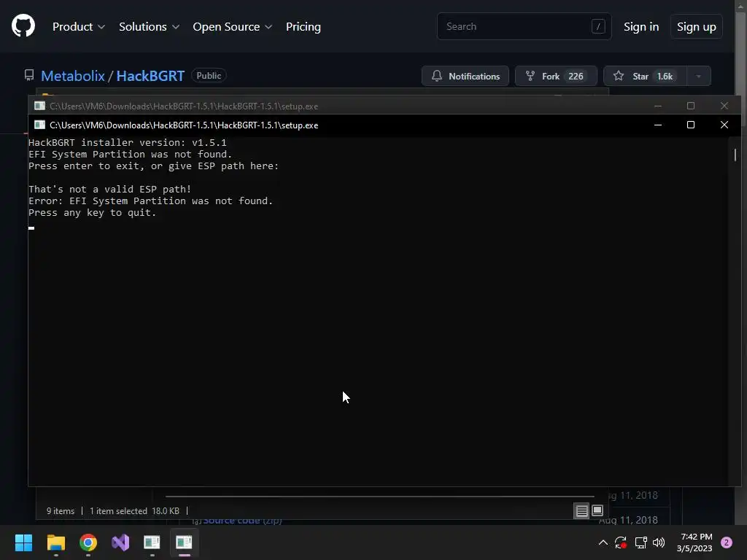This screenshot has width=747, height=560.
Task: Open the Metabolix user profile link
Action: pyautogui.click(x=72, y=76)
